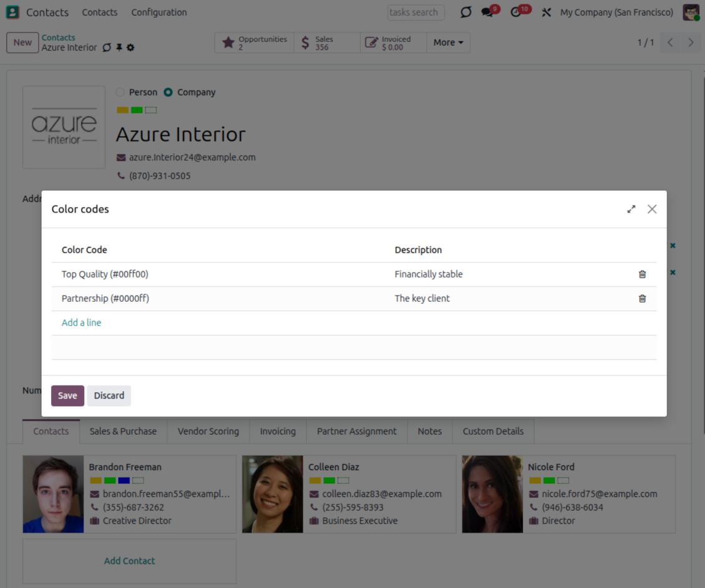
Task: Click the tasks search input field
Action: tap(416, 12)
